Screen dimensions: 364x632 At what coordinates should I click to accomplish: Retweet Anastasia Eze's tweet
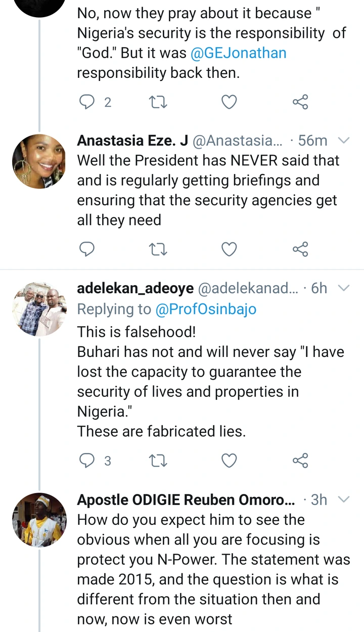click(x=159, y=249)
